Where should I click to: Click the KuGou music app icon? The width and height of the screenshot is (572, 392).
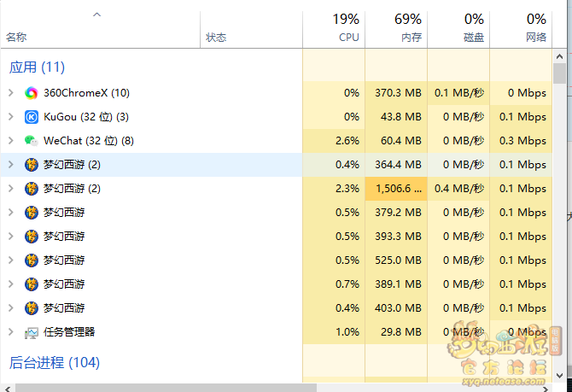pos(32,117)
